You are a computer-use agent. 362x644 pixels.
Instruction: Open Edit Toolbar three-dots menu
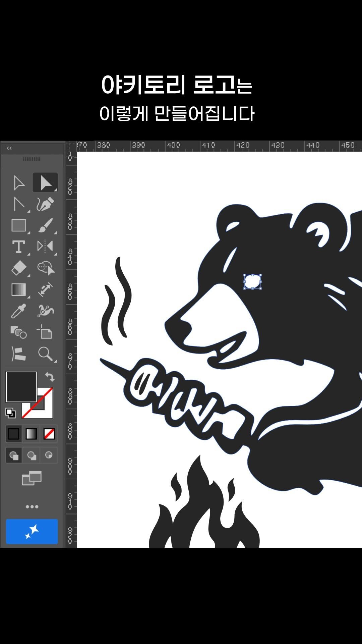(32, 506)
